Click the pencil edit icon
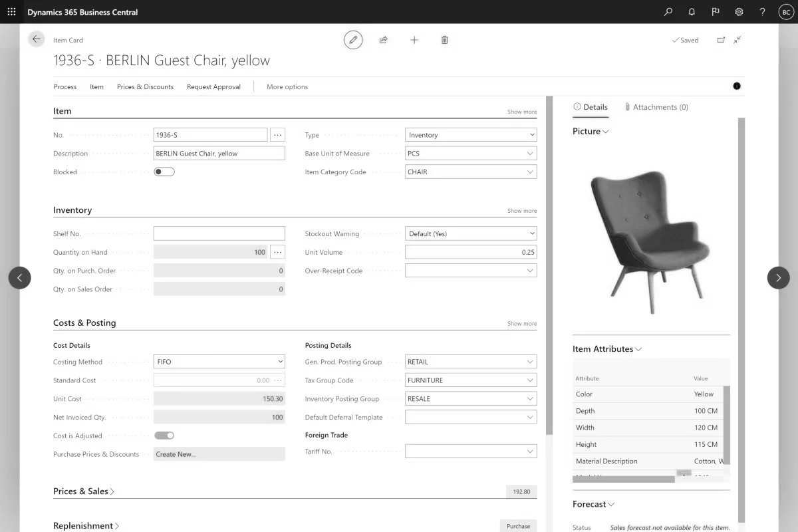This screenshot has height=532, width=798. pos(353,40)
